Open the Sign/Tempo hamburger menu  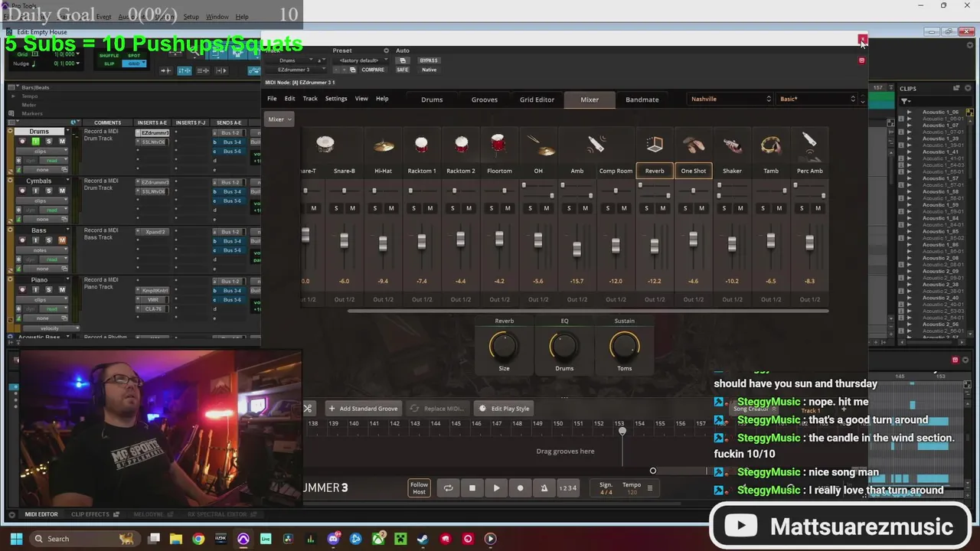650,487
